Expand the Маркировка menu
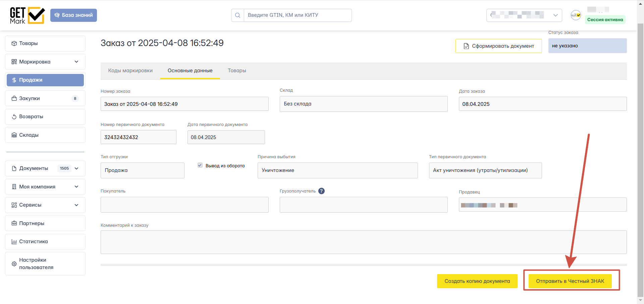Image resolution: width=644 pixels, height=304 pixels. pyautogui.click(x=76, y=62)
